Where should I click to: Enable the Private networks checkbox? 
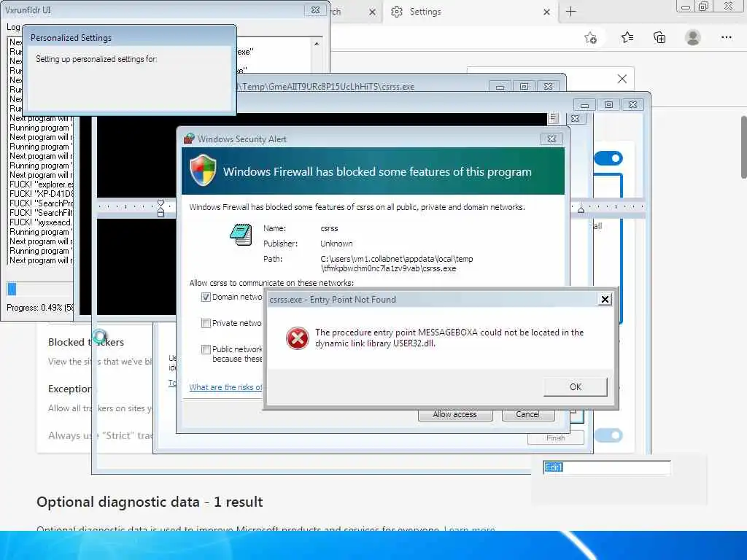tap(206, 323)
